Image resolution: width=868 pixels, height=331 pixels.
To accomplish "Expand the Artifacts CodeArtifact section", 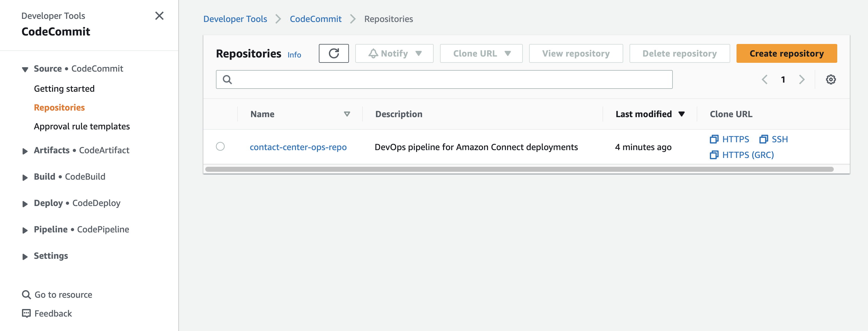I will pyautogui.click(x=25, y=151).
